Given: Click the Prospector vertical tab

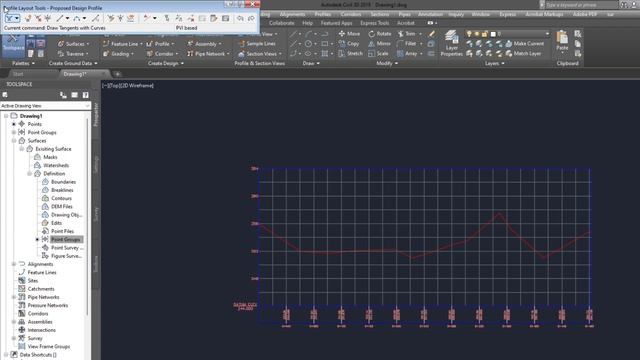Looking at the screenshot, I should coord(96,115).
